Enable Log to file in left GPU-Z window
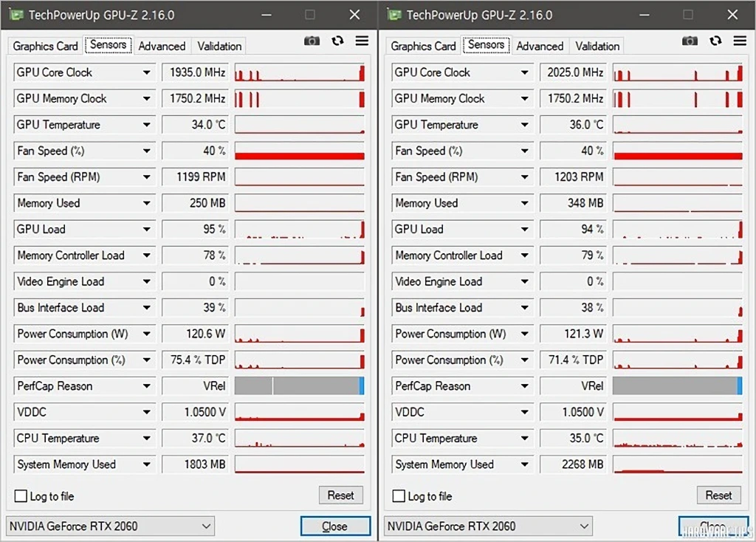Viewport: 756px width, 542px height. (x=21, y=495)
